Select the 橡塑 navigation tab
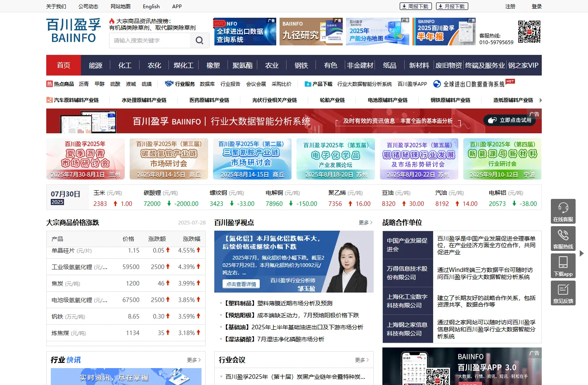Screen dimensions: 588x385 tap(213, 65)
